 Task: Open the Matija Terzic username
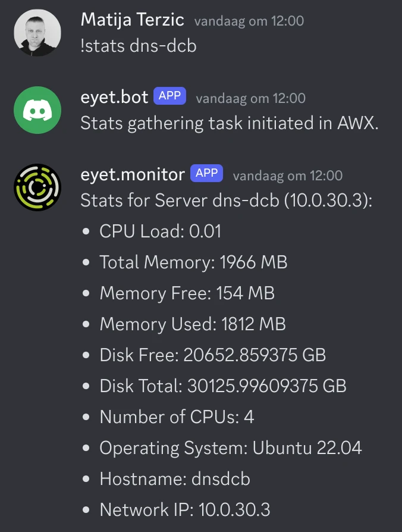click(132, 20)
